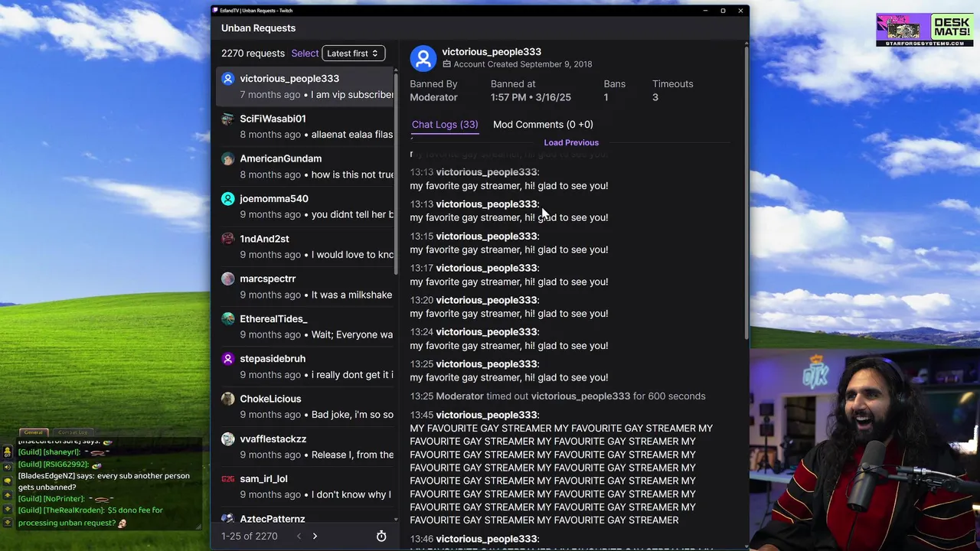980x551 pixels.
Task: Click TheRealKroden guild chat message
Action: point(90,517)
